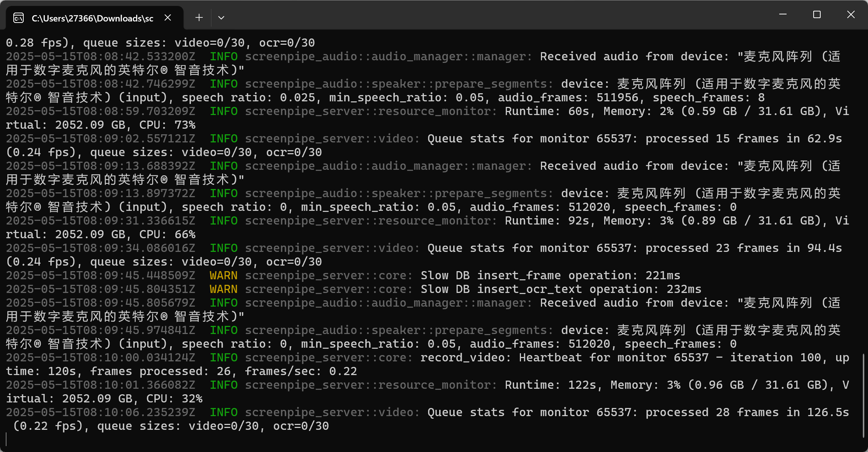Click the terminal icon in the tab
Screen dimensions: 868x452
click(18, 18)
